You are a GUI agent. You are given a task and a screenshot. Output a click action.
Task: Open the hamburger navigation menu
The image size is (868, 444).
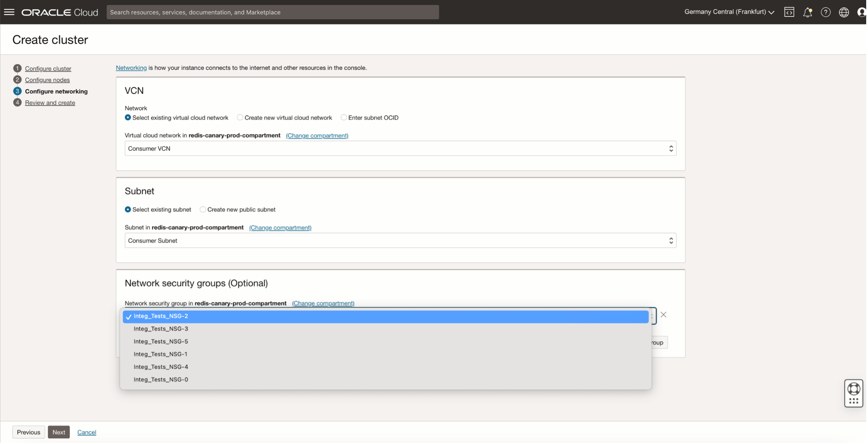click(x=9, y=12)
